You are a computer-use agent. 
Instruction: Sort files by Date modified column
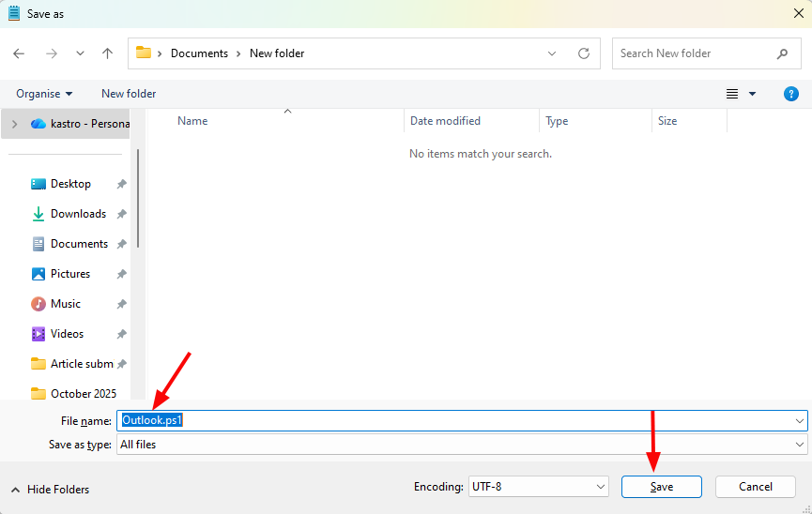click(x=445, y=121)
